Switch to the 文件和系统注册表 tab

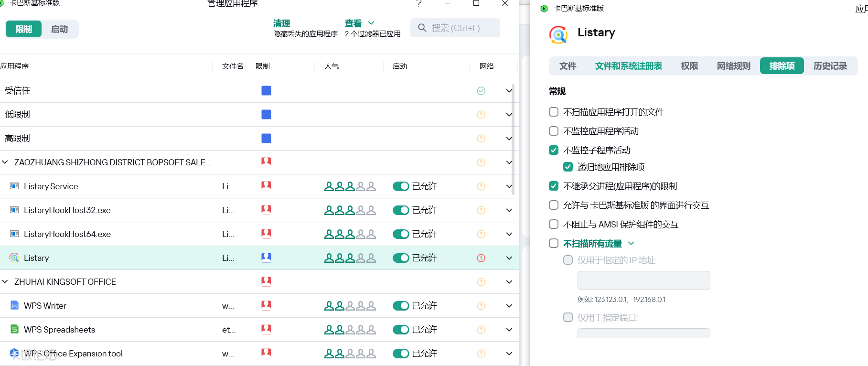tap(629, 66)
